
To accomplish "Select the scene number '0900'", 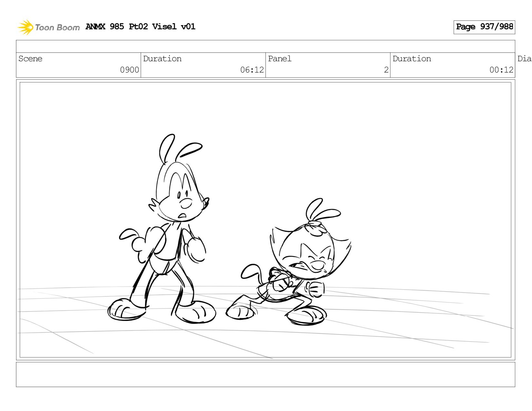I will point(130,70).
